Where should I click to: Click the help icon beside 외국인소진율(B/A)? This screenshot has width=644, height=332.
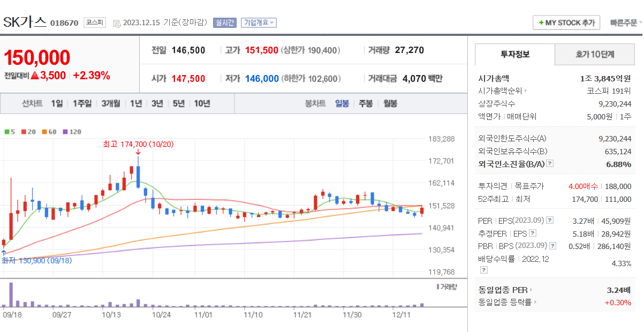pos(550,164)
